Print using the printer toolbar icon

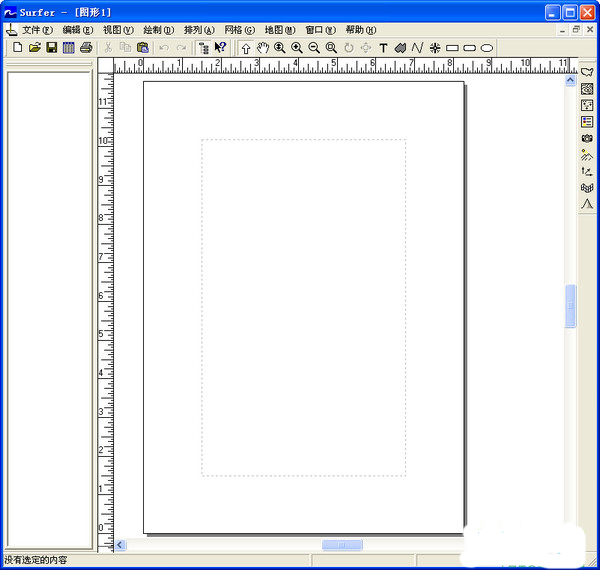[x=86, y=47]
